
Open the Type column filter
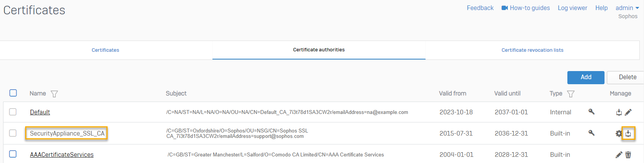pos(570,94)
